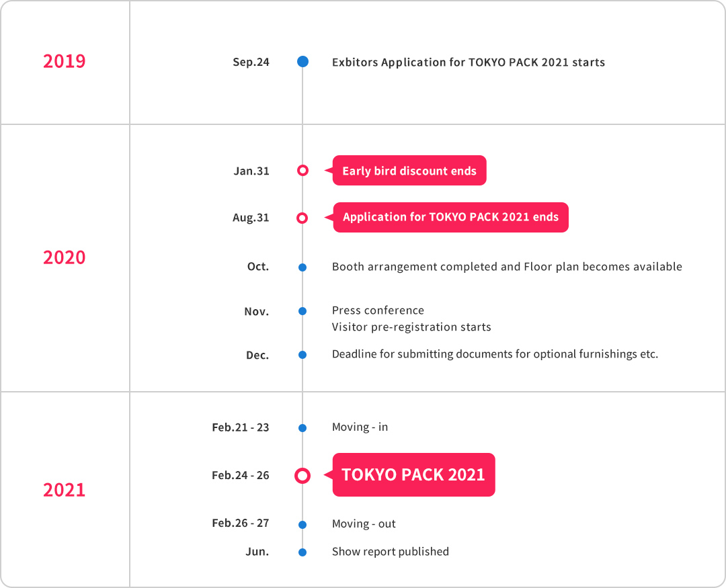
Task: Click the 'Aug.31' date text
Action: [x=251, y=218]
